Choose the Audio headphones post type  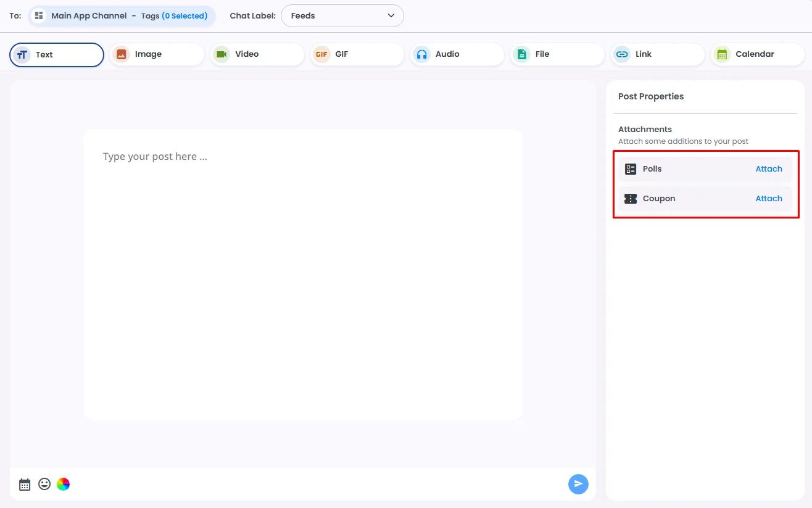[457, 54]
